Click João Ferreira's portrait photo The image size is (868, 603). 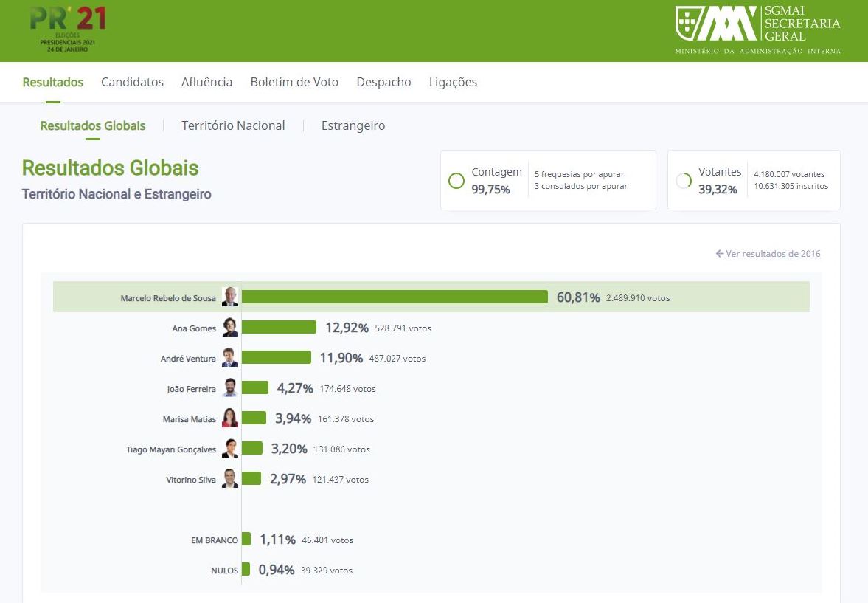click(230, 387)
